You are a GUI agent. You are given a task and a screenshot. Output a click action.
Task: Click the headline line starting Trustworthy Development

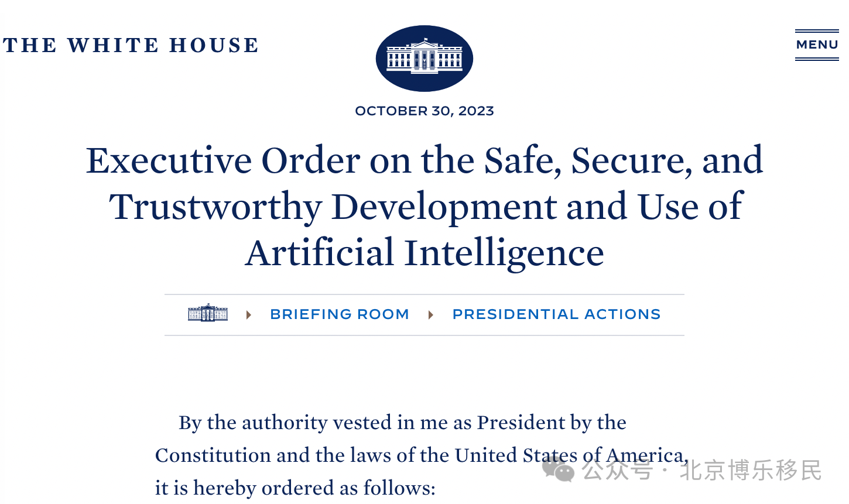(x=426, y=207)
